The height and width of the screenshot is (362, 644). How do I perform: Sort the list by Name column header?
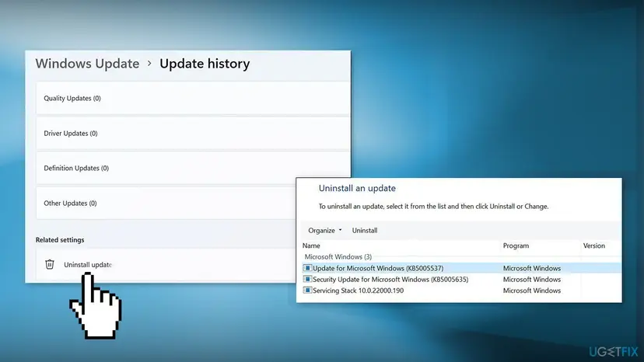311,245
